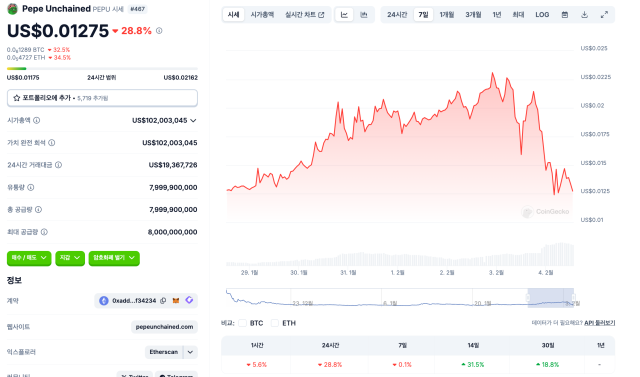Screen dimensions: 640x377
Task: Click the Pepe Unchained coin logo
Action: pos(13,9)
